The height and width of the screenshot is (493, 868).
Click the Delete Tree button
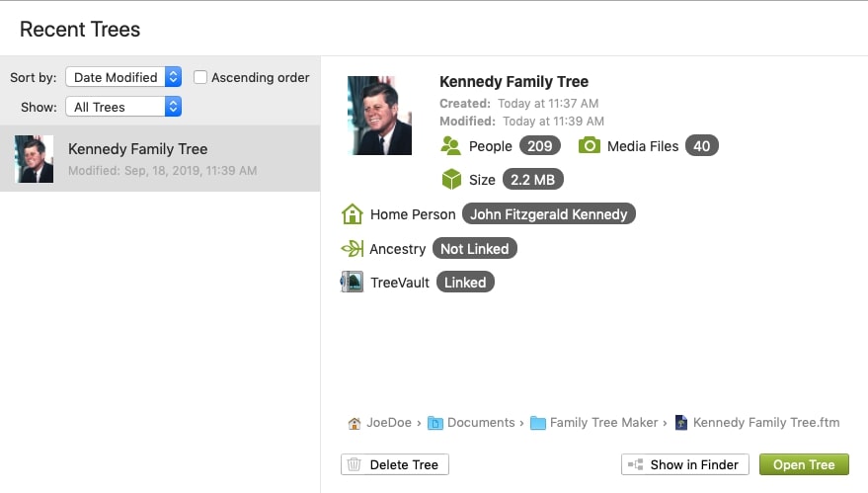point(395,464)
